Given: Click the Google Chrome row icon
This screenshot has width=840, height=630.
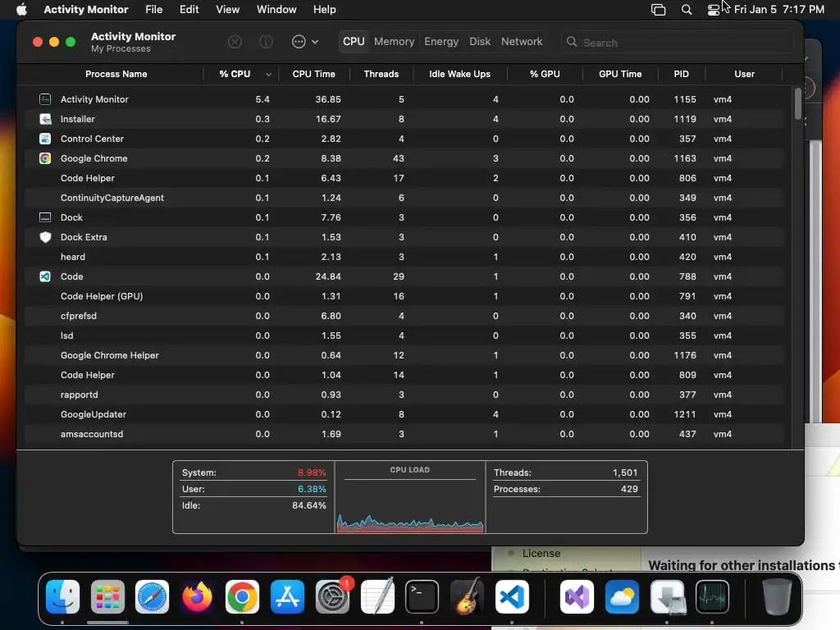Looking at the screenshot, I should tap(45, 158).
